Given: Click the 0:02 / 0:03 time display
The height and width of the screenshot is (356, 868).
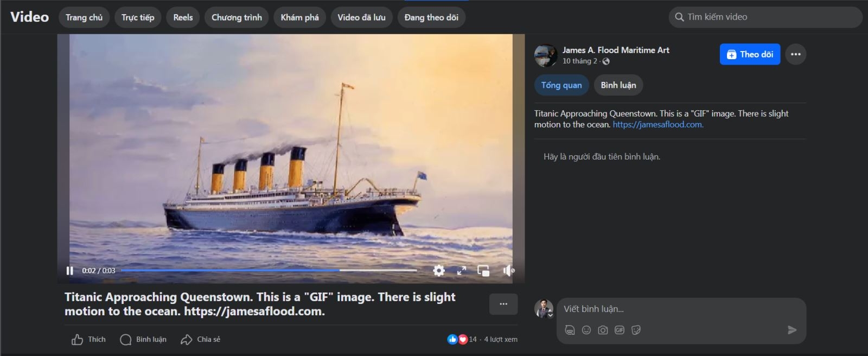Looking at the screenshot, I should (x=99, y=271).
